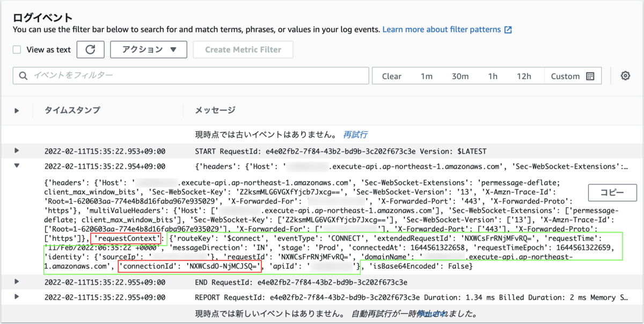Select timestamp 2022-02-11T15:35:22.954+09:00
The width and height of the screenshot is (644, 324).
coord(105,167)
